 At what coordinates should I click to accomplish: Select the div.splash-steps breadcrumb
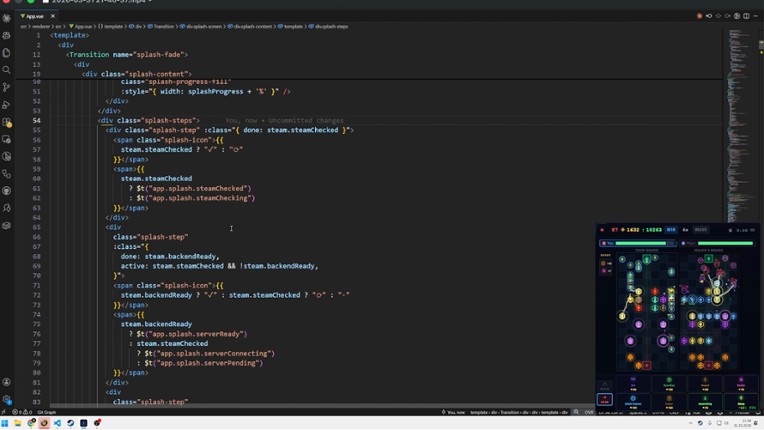coord(331,27)
